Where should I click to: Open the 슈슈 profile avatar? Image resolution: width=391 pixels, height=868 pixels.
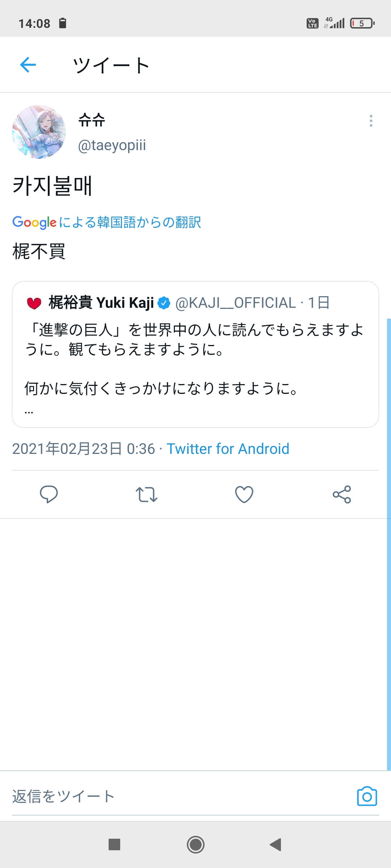click(x=39, y=132)
